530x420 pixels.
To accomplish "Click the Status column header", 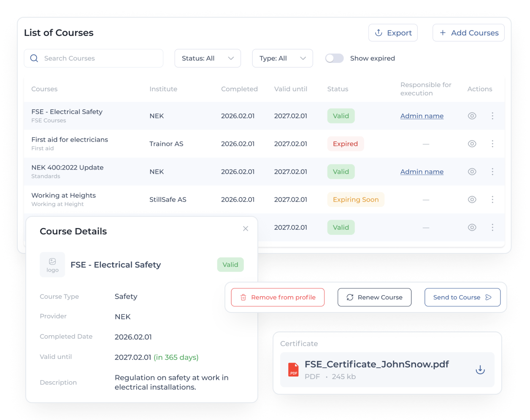I will 338,89.
